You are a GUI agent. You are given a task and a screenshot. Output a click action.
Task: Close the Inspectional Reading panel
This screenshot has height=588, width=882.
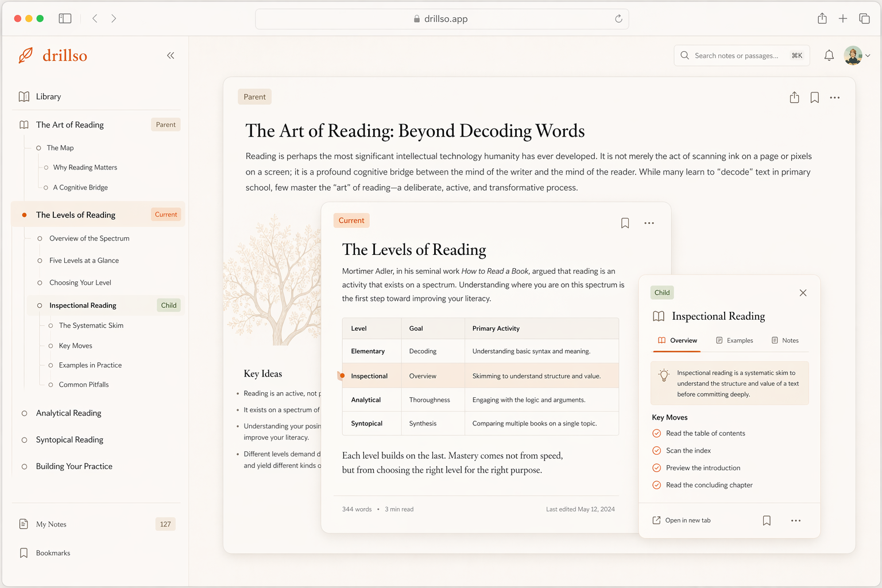pos(803,293)
